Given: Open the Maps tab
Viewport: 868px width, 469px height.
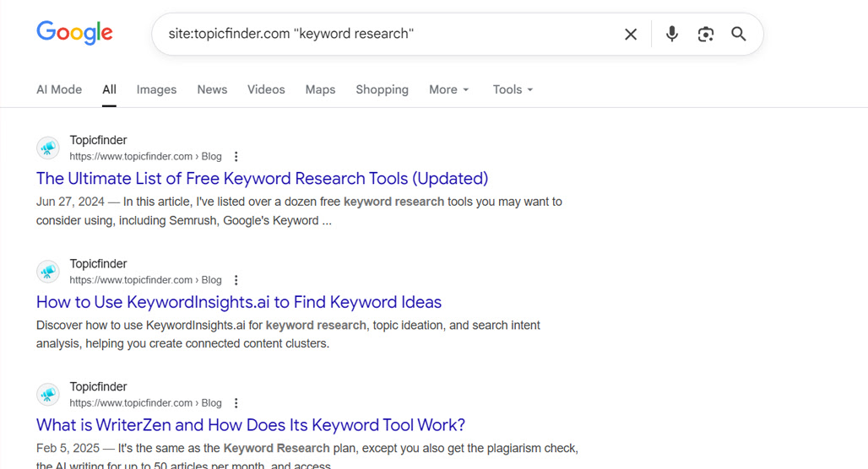Looking at the screenshot, I should (x=321, y=89).
